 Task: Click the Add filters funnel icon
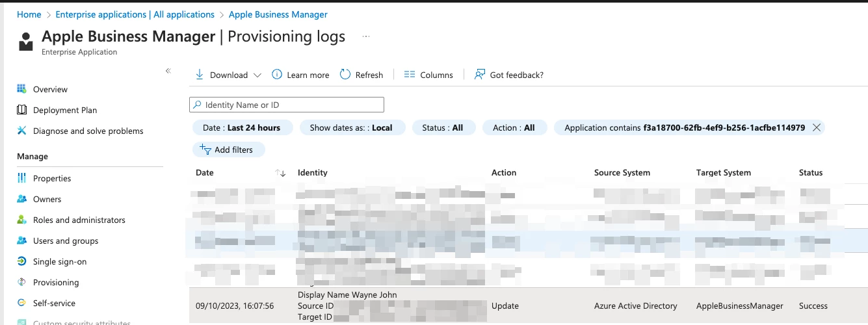[205, 149]
